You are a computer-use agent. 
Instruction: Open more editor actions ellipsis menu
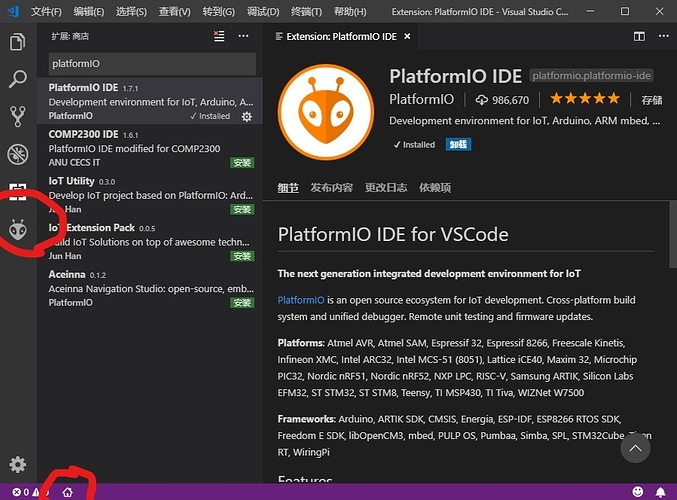(664, 36)
